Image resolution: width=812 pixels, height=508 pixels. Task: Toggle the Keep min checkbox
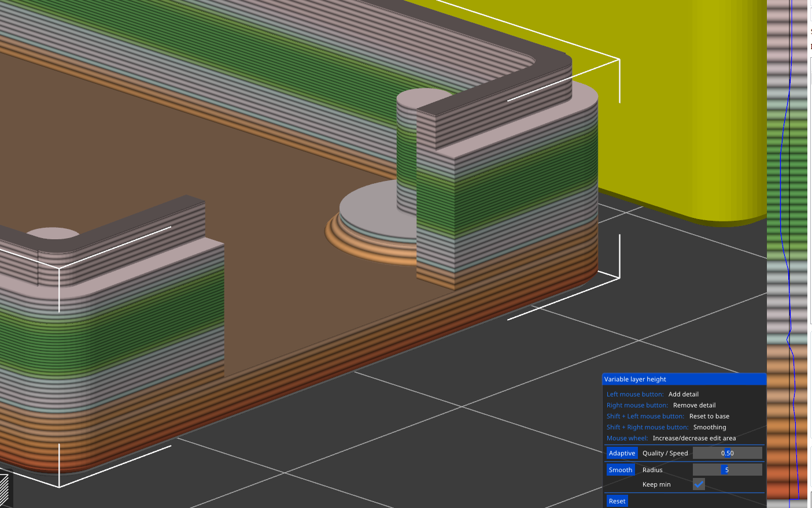(x=699, y=484)
